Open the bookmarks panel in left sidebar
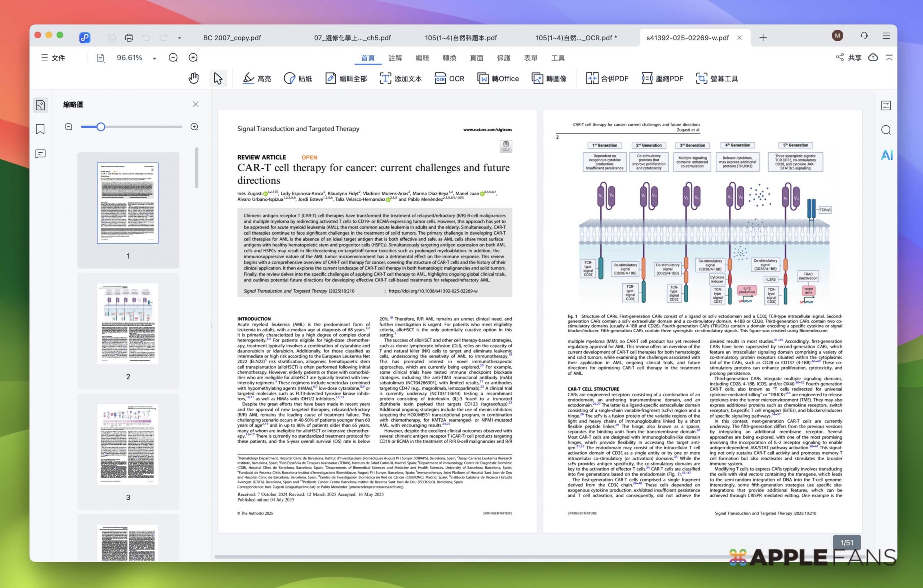Screen dimensions: 923x588 40,129
